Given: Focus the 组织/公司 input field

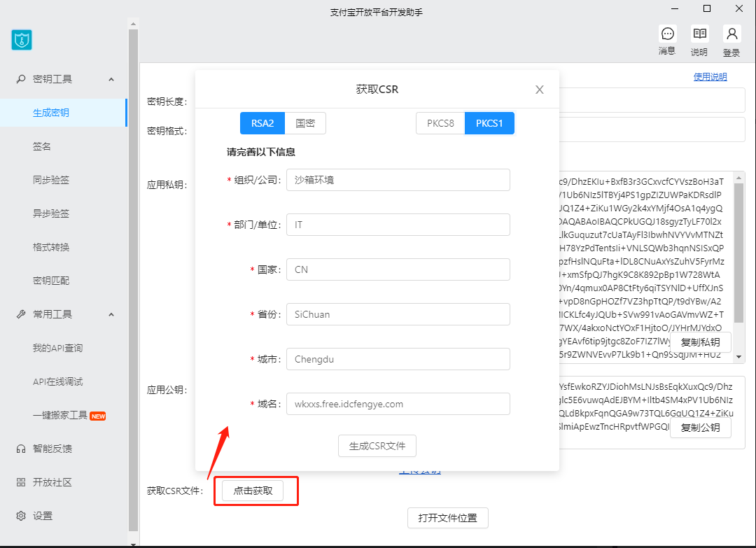Looking at the screenshot, I should click(398, 180).
